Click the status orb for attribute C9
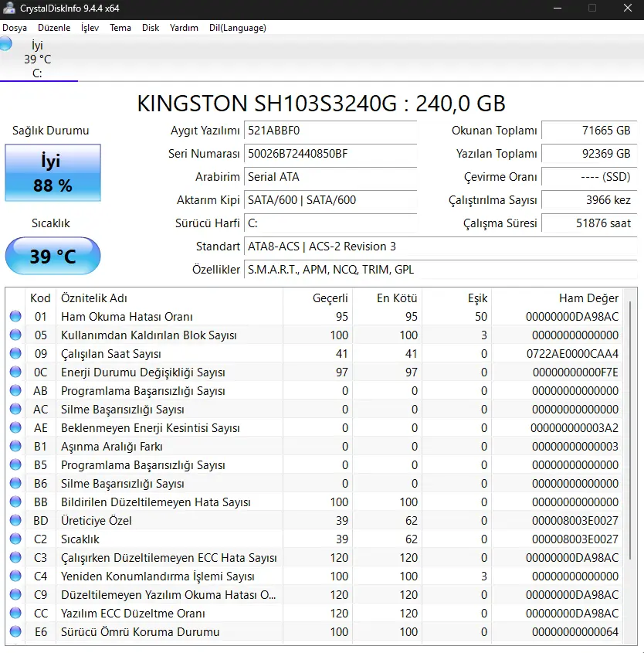644x653 pixels. tap(15, 594)
